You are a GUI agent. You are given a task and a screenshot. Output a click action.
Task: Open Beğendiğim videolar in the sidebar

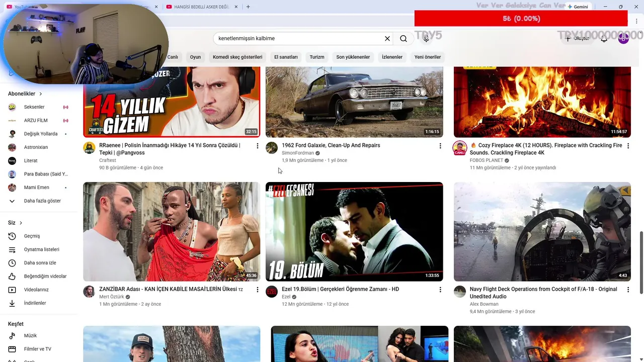tap(39, 276)
